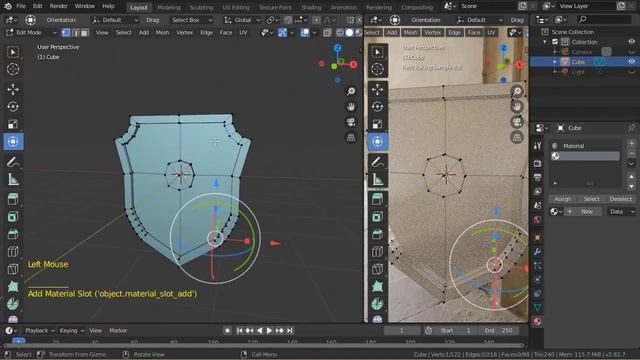Open the Material properties tab
This screenshot has width=640, height=360.
538,322
